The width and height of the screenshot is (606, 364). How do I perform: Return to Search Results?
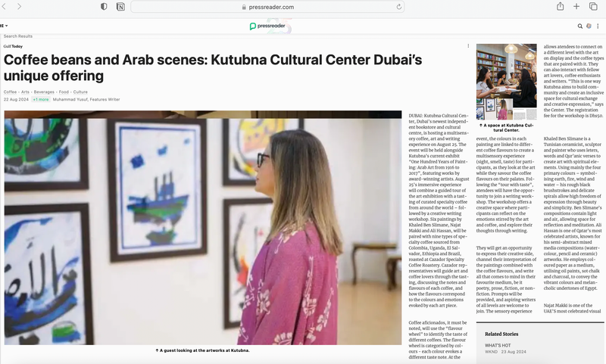(x=17, y=36)
